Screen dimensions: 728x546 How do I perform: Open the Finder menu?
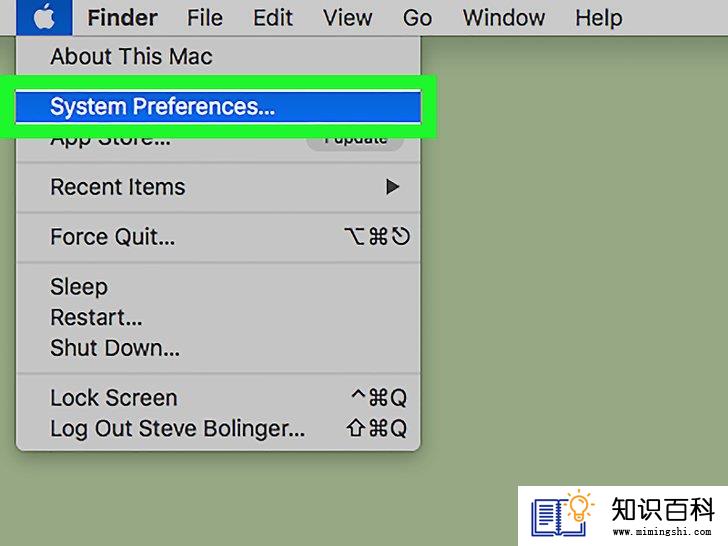[x=123, y=18]
